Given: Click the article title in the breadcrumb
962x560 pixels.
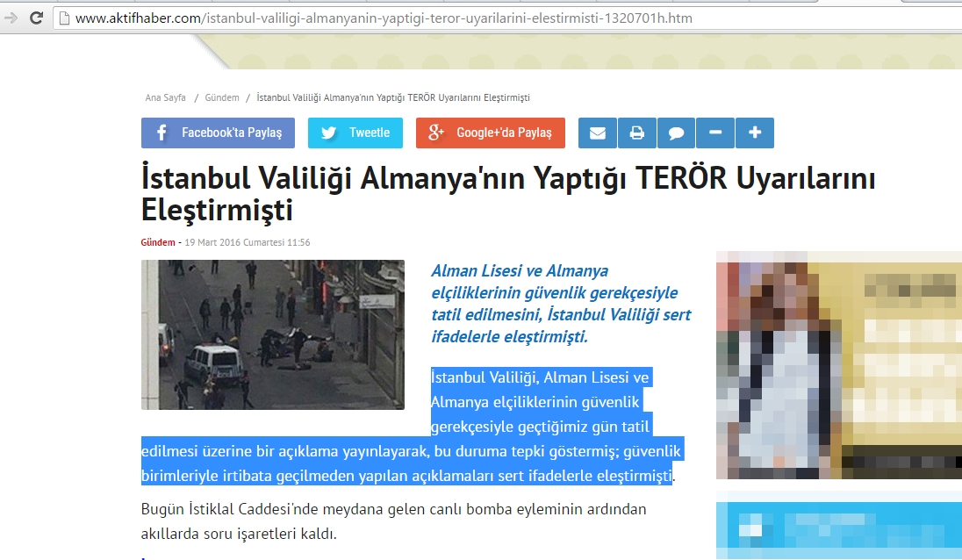Looking at the screenshot, I should coord(392,97).
